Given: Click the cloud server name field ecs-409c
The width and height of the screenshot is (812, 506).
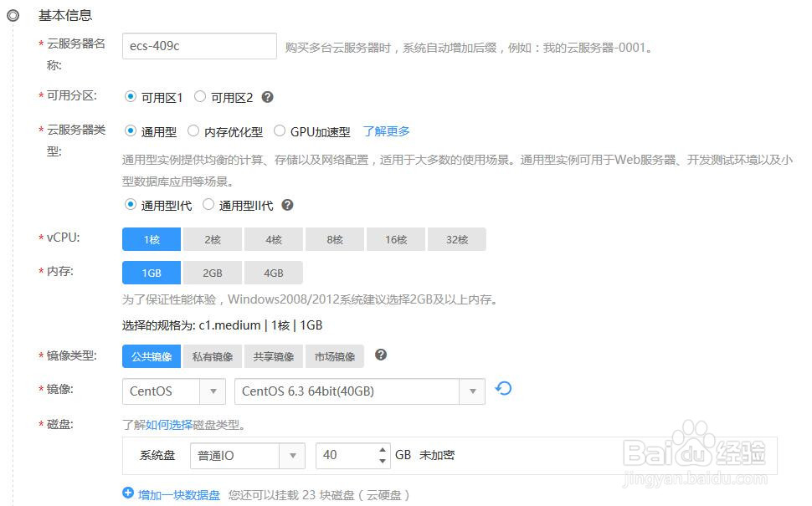Looking at the screenshot, I should pos(199,46).
